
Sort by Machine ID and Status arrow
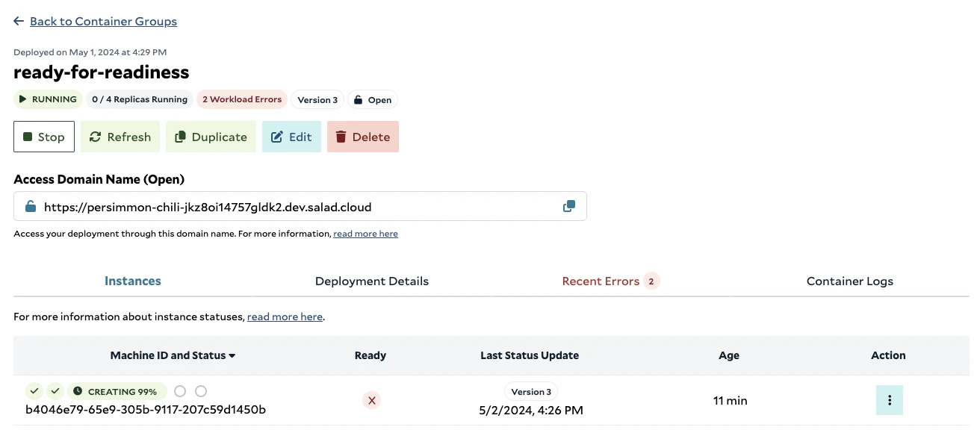pyautogui.click(x=232, y=355)
